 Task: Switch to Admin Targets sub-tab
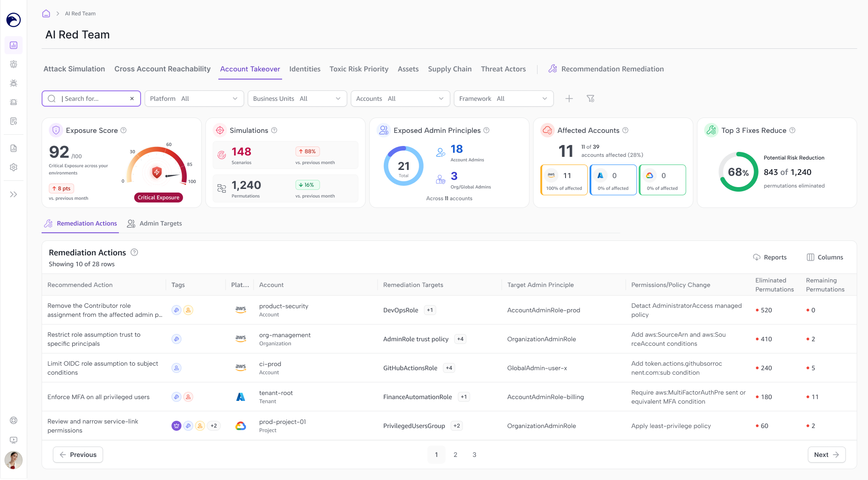coord(155,223)
